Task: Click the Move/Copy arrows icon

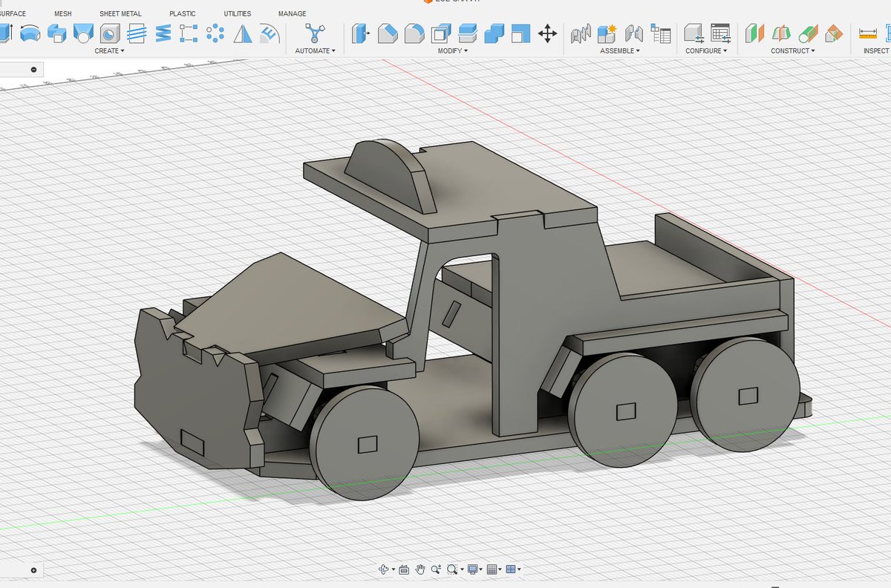Action: click(547, 33)
